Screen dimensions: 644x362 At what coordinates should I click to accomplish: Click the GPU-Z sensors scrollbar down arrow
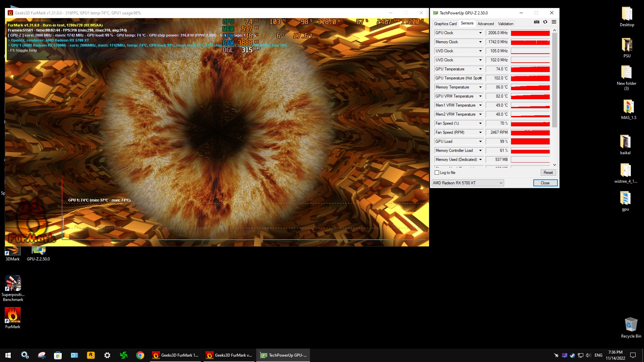(x=554, y=165)
